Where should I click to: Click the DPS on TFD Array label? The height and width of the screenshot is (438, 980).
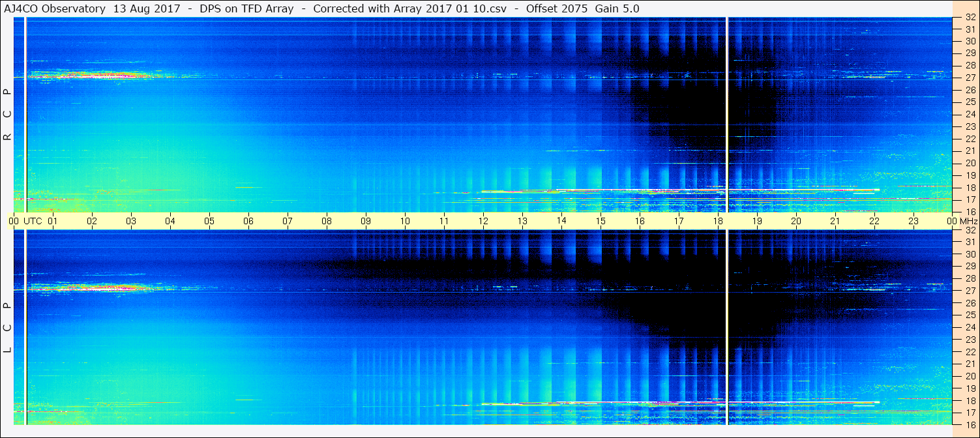[x=246, y=8]
